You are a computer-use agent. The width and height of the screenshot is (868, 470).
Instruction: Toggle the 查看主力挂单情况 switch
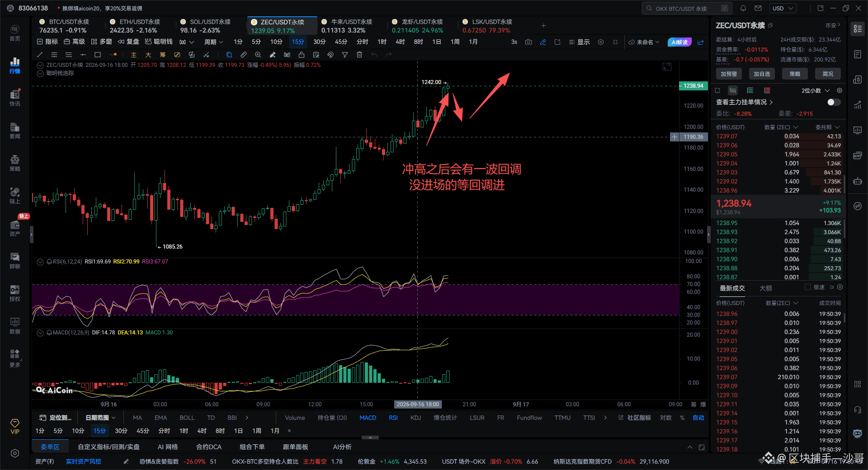834,102
